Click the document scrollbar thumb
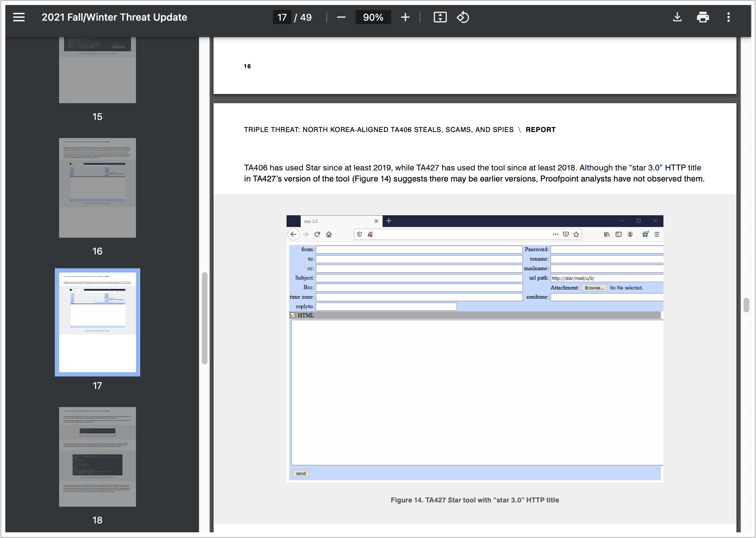The image size is (756, 538). pyautogui.click(x=746, y=305)
